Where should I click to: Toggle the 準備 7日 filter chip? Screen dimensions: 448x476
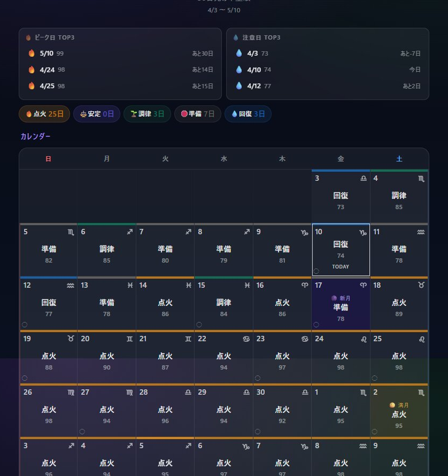click(x=197, y=114)
